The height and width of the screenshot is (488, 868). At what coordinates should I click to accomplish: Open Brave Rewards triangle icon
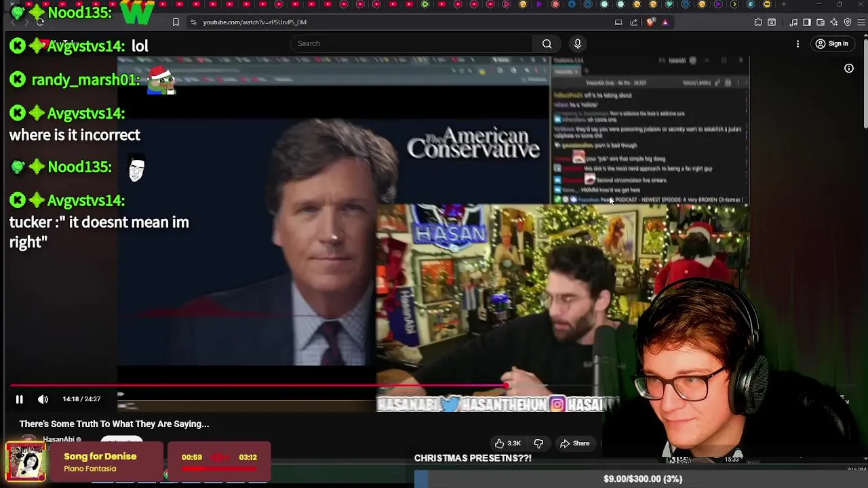(x=665, y=22)
